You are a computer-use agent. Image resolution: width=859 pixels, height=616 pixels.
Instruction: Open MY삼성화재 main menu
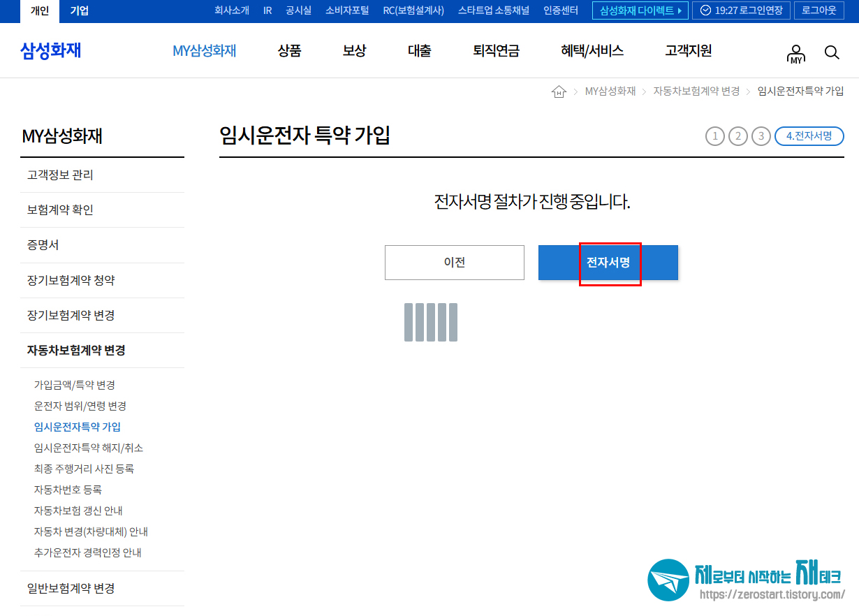point(205,50)
